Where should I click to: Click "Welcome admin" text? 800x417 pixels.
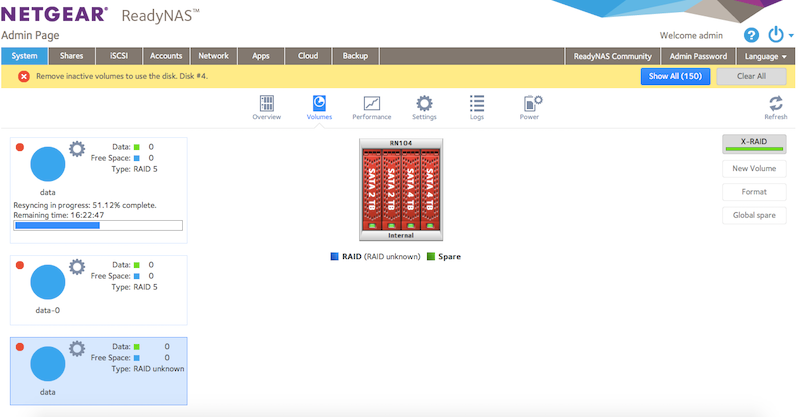click(x=691, y=36)
